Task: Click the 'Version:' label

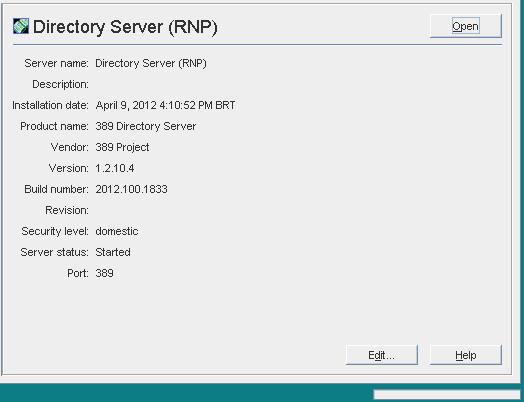Action: pyautogui.click(x=69, y=168)
